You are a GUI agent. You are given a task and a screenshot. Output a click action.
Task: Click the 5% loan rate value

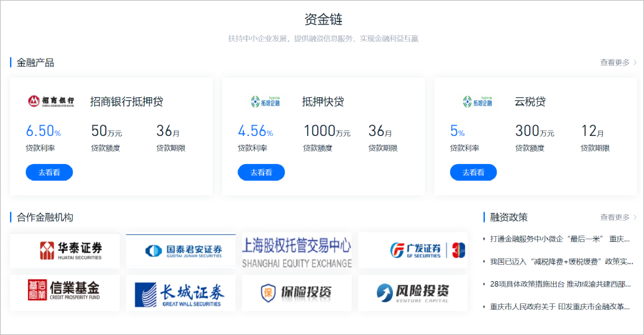coord(457,131)
